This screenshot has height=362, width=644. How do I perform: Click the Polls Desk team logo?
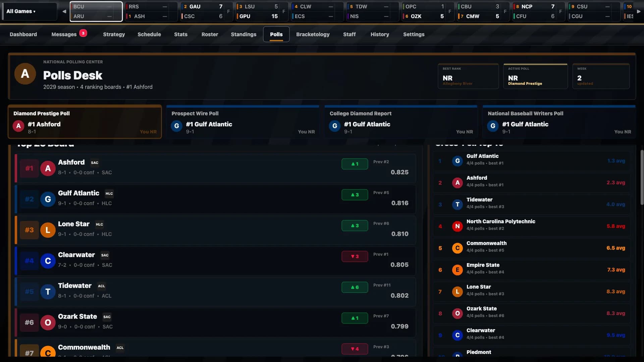click(25, 74)
